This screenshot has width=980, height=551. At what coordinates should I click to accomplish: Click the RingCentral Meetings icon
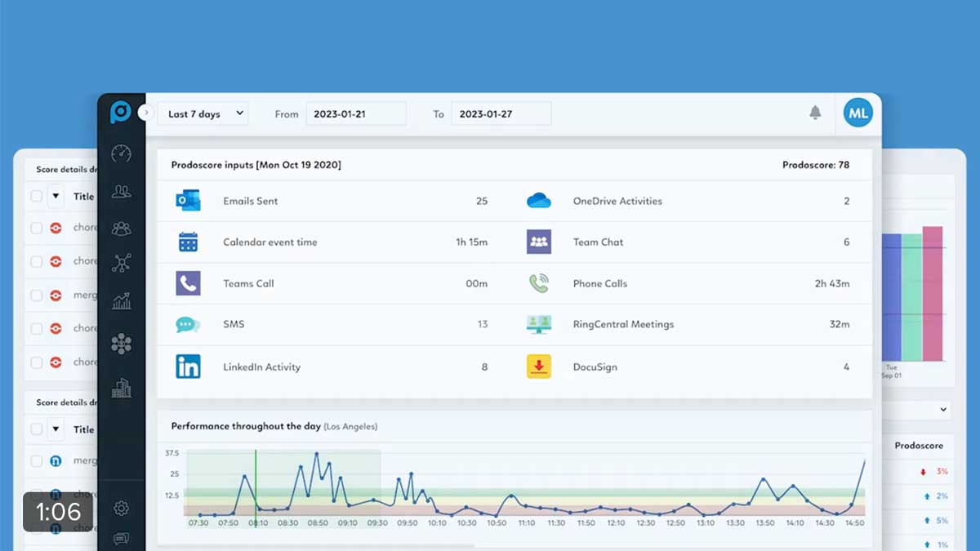pos(539,324)
